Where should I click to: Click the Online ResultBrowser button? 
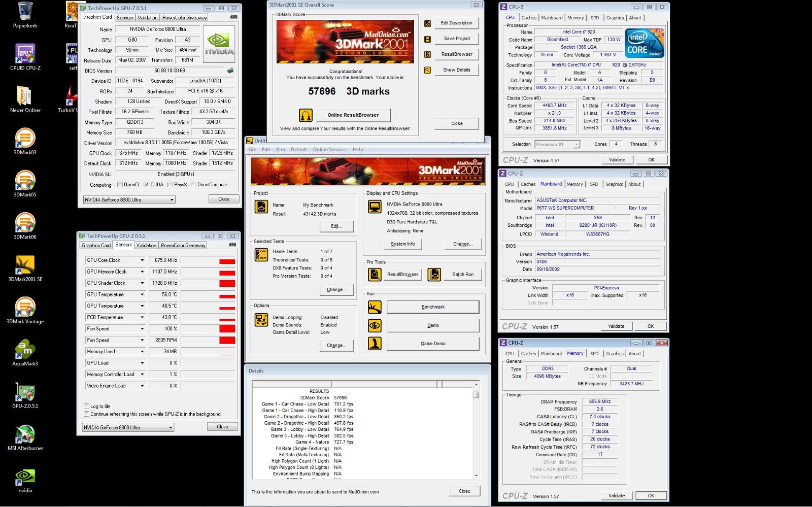(x=353, y=115)
